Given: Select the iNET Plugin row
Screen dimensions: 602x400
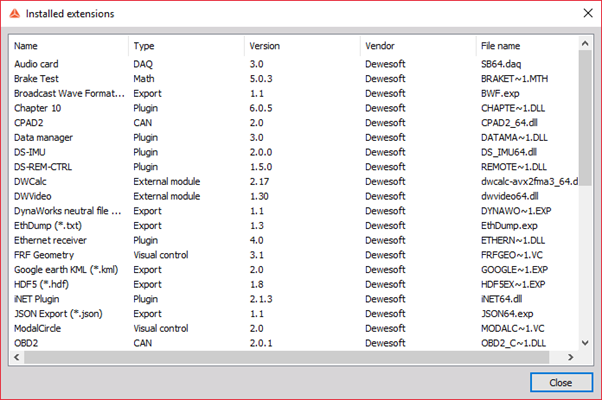Looking at the screenshot, I should point(294,299).
